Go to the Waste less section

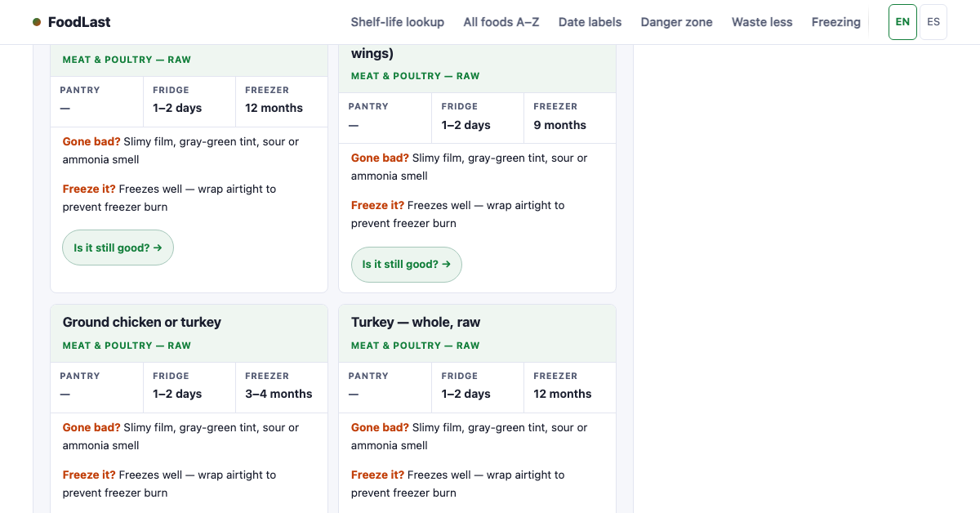coord(762,22)
